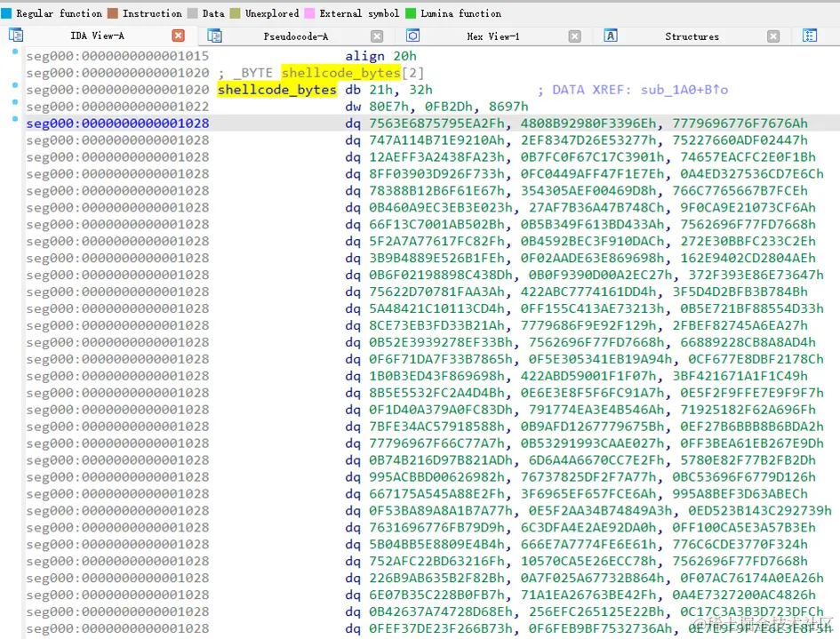Open the Structures tab
The image size is (840, 639).
pos(692,36)
